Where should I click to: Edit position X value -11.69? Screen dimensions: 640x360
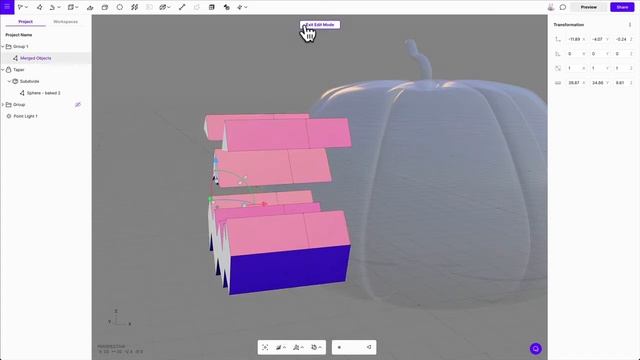(576, 39)
